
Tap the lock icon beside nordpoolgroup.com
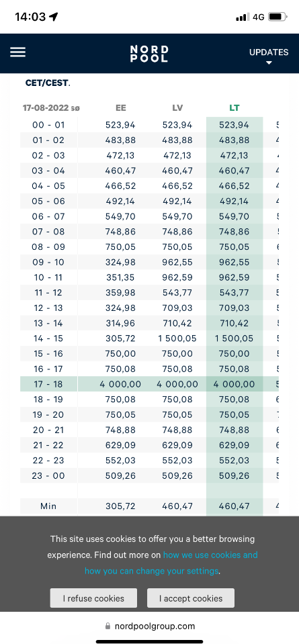[108, 626]
